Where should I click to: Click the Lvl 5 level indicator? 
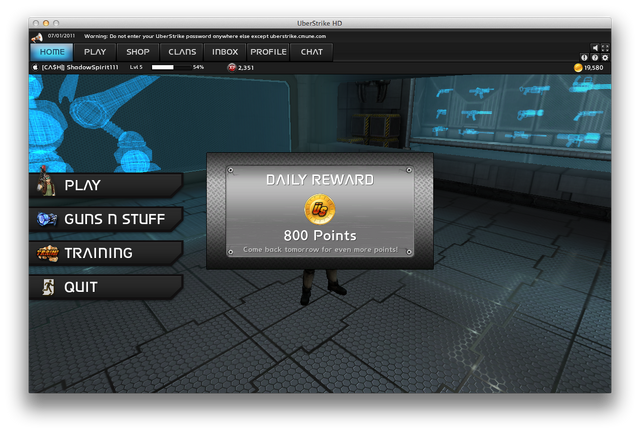pos(136,67)
